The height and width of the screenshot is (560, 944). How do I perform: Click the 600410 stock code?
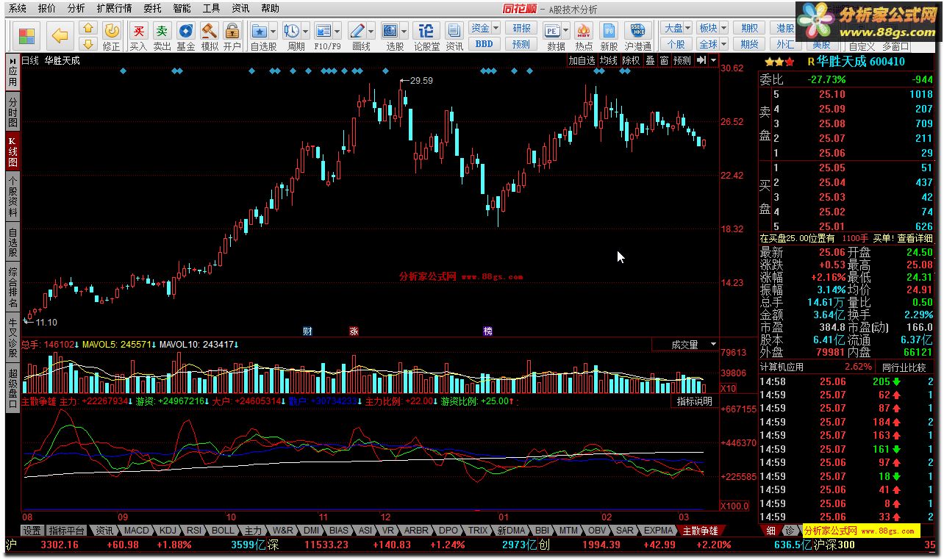click(x=887, y=62)
